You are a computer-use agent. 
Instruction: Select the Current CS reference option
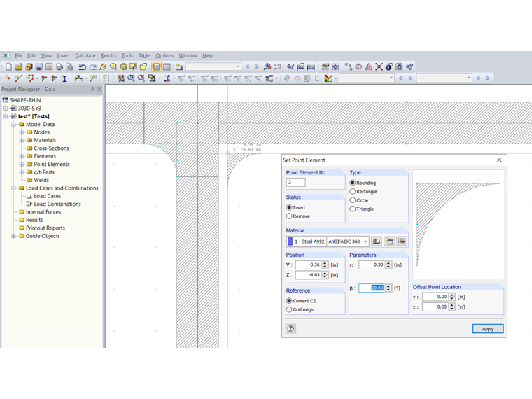pyautogui.click(x=289, y=301)
